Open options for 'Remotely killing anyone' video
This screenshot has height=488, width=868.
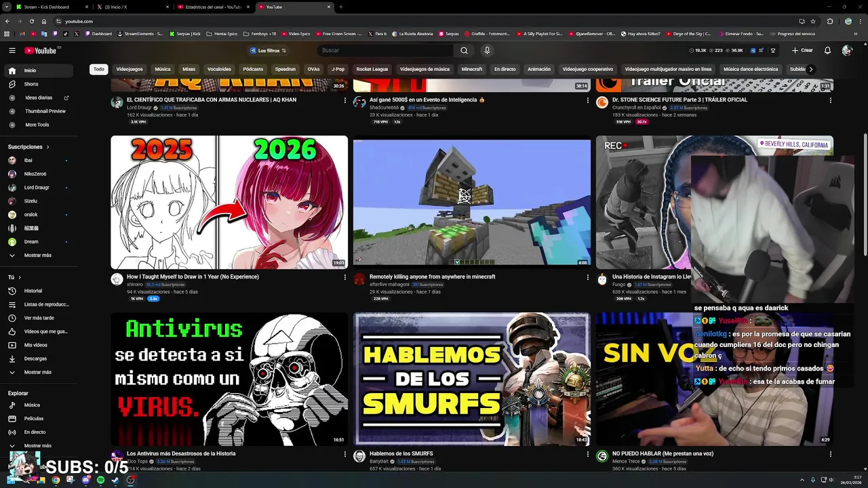point(587,277)
